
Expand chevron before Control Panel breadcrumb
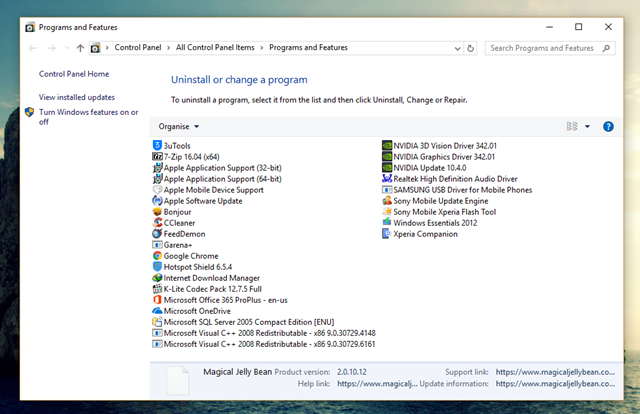pyautogui.click(x=107, y=48)
